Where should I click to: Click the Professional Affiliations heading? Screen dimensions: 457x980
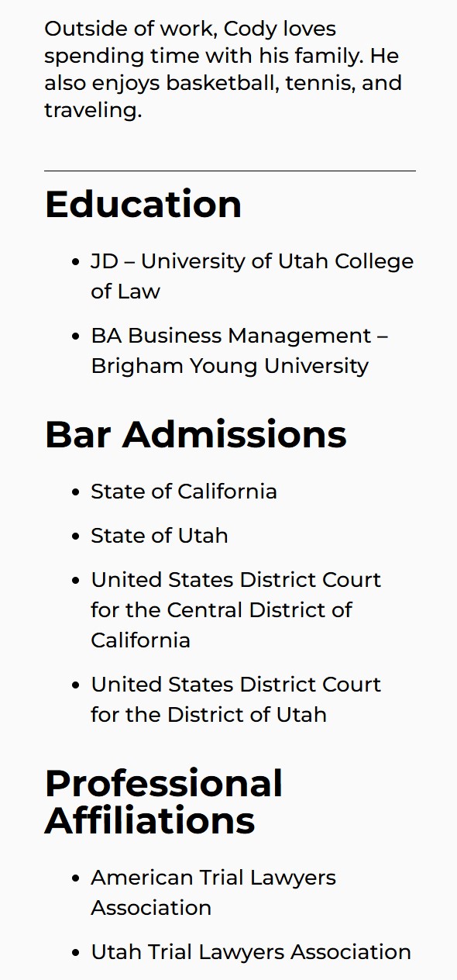click(163, 802)
